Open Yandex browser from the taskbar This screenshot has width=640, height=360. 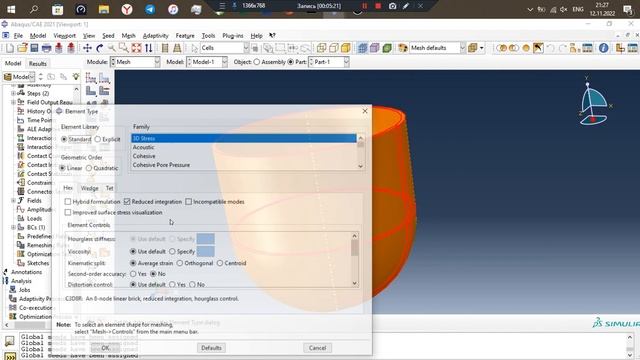point(127,9)
